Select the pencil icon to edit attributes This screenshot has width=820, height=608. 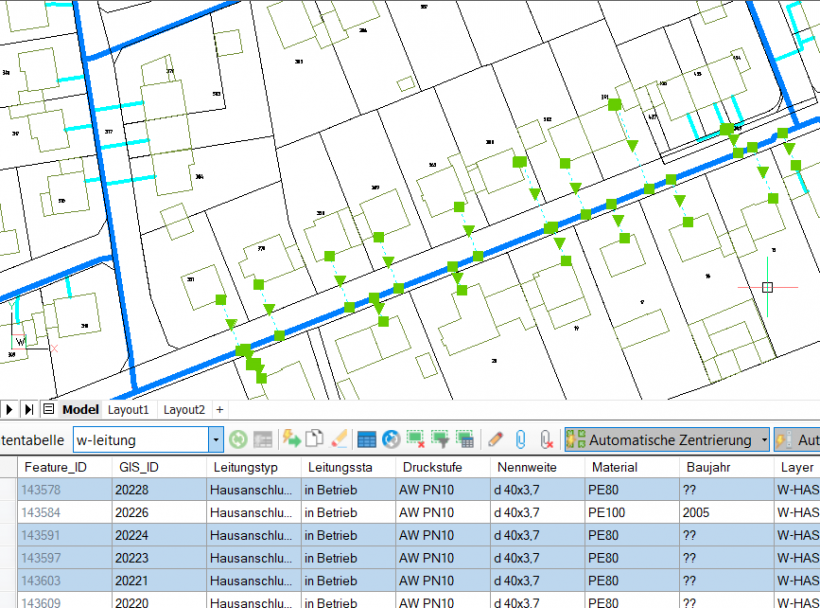pos(494,439)
